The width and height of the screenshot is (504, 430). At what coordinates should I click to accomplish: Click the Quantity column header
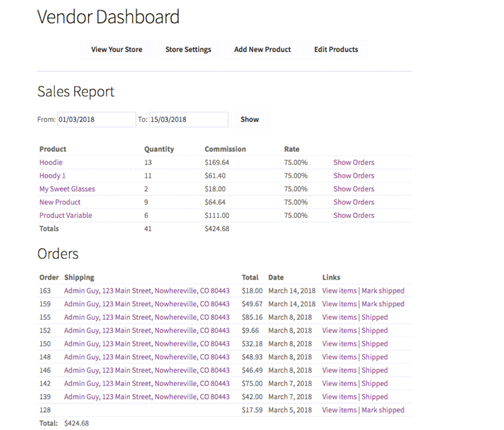(159, 149)
